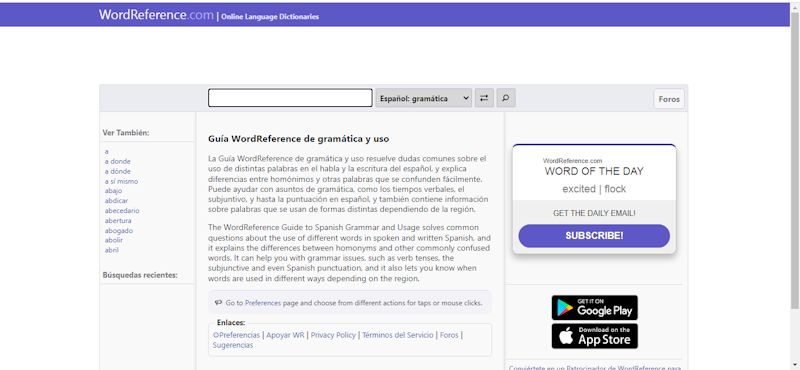Swap the dictionary language direction
Viewport: 800px width, 370px height.
[x=484, y=98]
